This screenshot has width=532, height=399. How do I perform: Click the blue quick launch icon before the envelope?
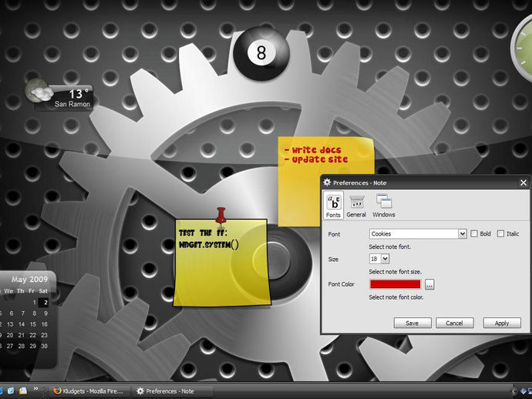click(x=11, y=391)
